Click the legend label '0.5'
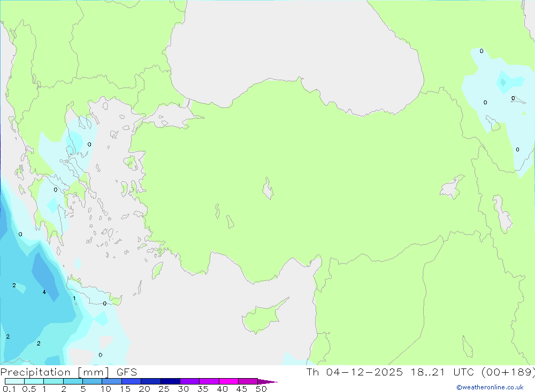 click(29, 389)
